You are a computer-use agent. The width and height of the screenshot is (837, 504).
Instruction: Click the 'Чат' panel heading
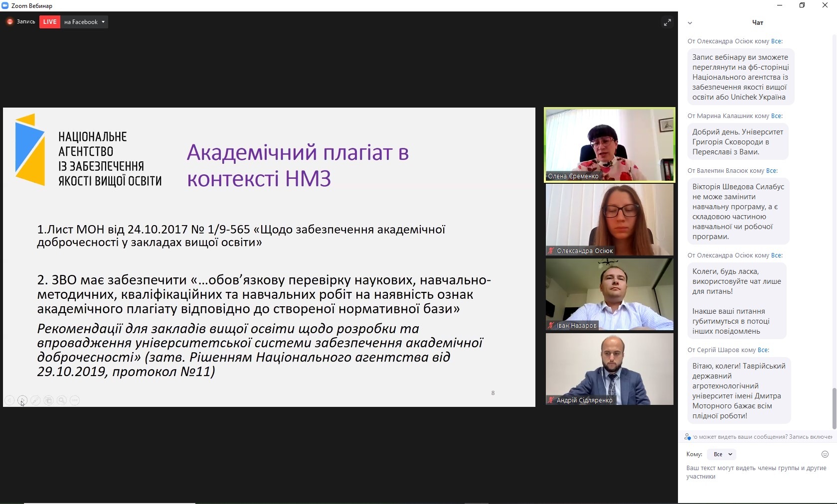(x=757, y=22)
